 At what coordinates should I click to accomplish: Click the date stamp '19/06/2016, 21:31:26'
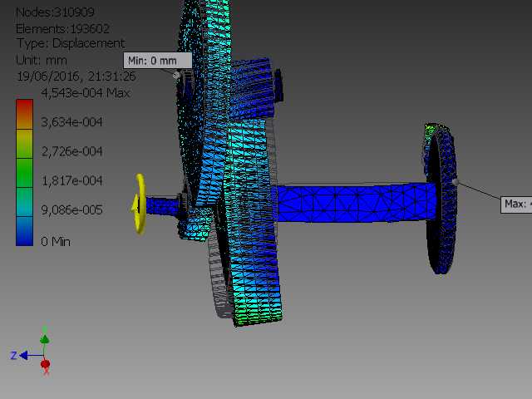(76, 76)
